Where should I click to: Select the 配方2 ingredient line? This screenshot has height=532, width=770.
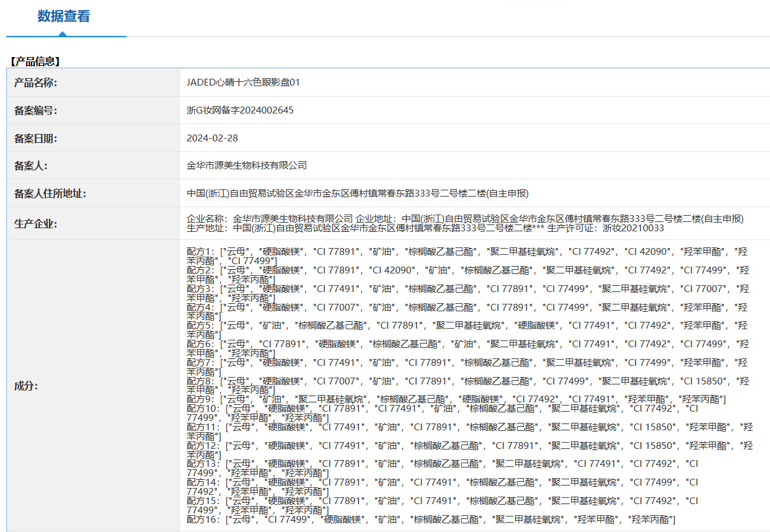[467, 275]
